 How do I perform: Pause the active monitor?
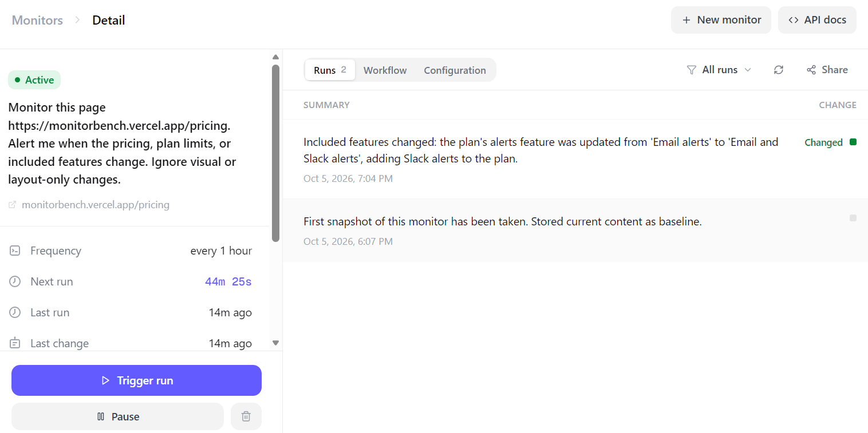click(117, 416)
